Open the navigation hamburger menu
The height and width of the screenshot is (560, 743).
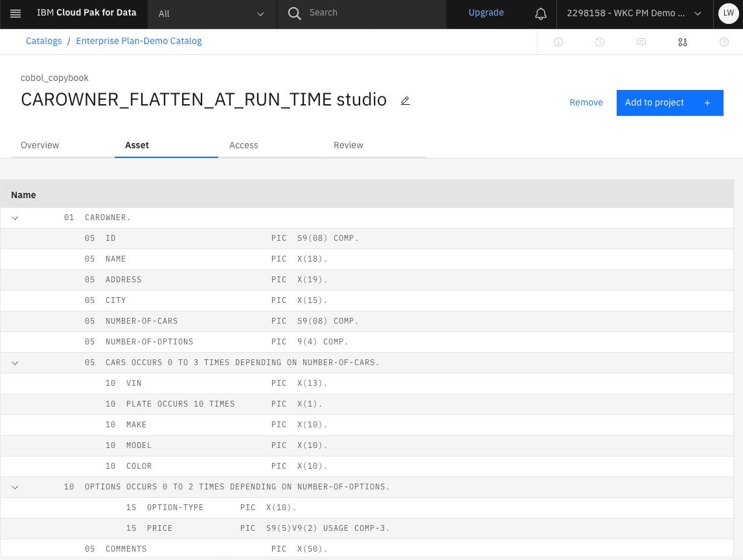coord(16,13)
